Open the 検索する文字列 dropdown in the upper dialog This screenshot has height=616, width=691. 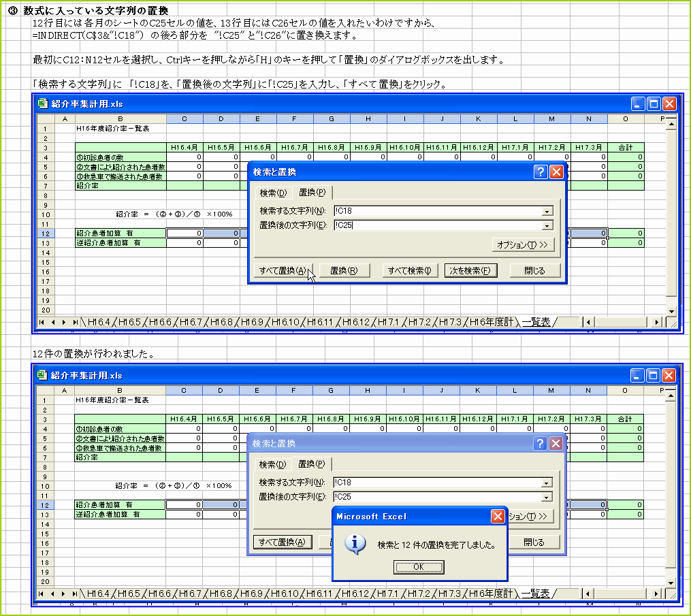[x=547, y=212]
